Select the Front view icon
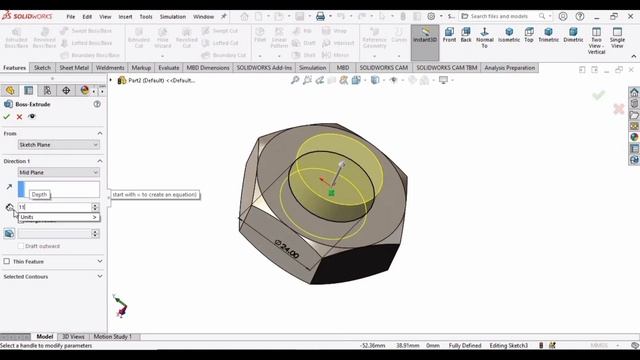The height and width of the screenshot is (360, 640). (449, 34)
